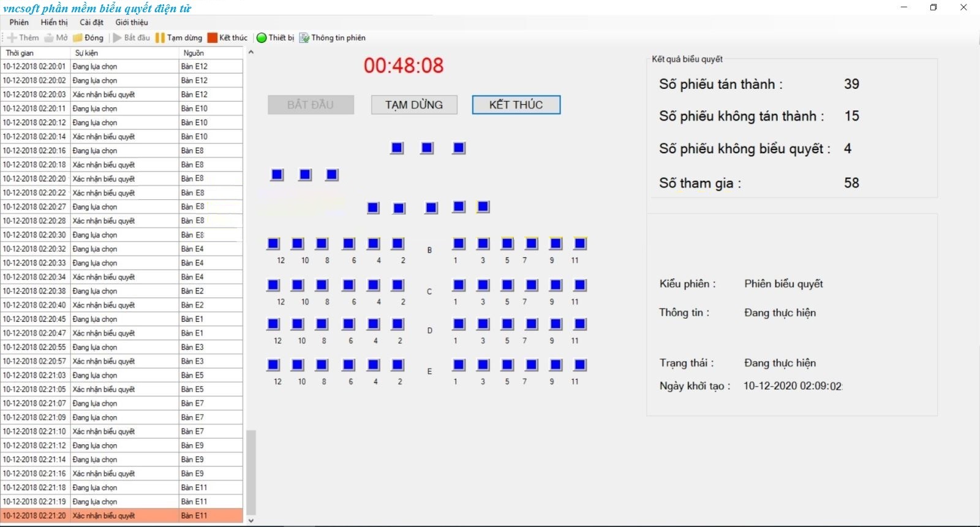
Task: Click the Thêm (add) plus icon
Action: (x=12, y=38)
